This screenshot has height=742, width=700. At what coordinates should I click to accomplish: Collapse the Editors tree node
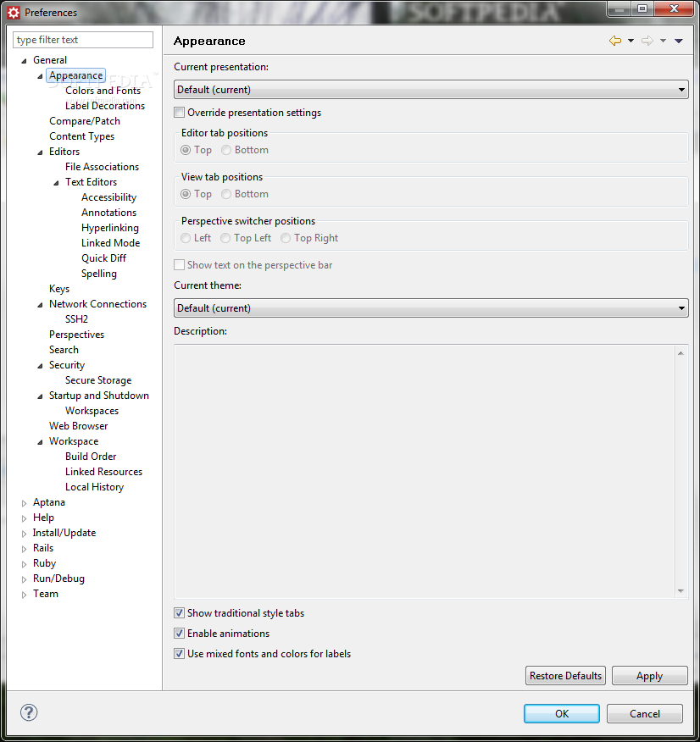40,152
